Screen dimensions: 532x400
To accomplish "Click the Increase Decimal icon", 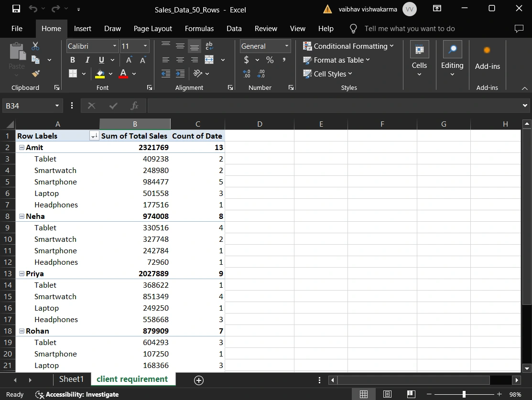I will (247, 74).
